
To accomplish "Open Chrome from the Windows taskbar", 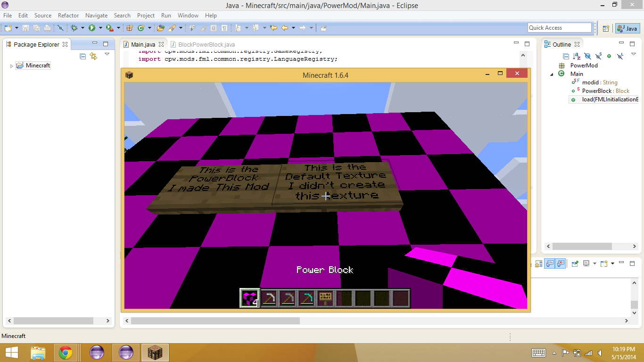I will (66, 352).
